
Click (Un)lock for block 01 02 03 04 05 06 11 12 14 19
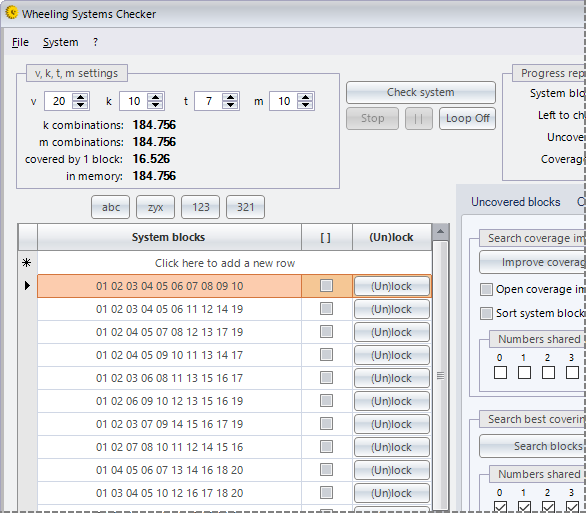(391, 309)
